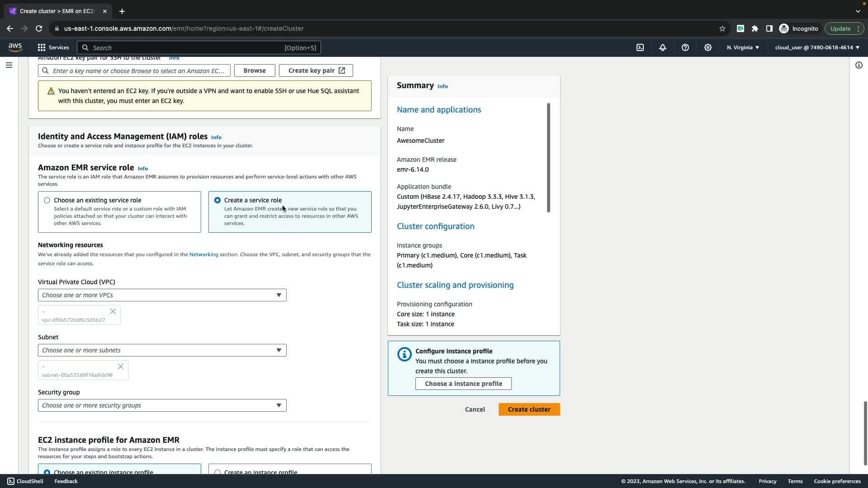The width and height of the screenshot is (868, 488).
Task: Open the support help question icon
Action: pos(685,47)
